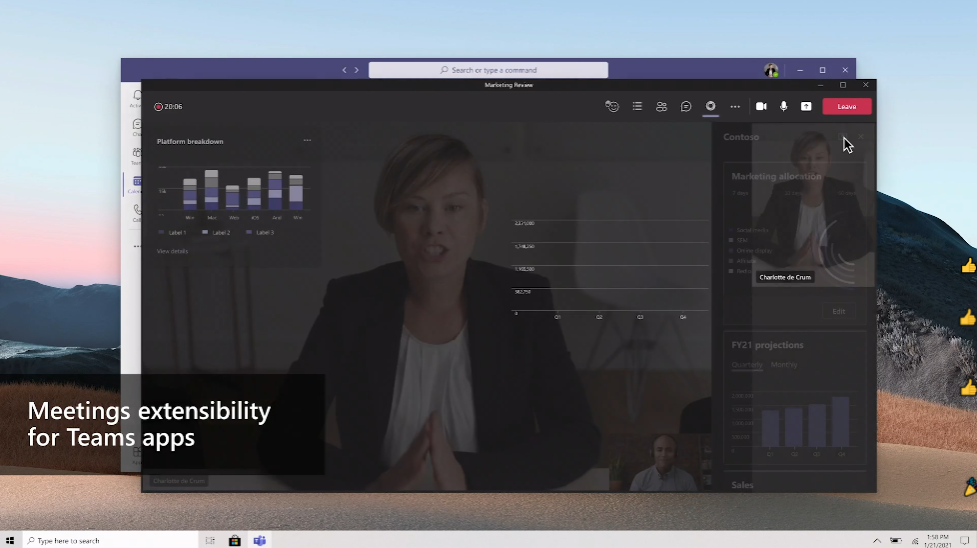Open more actions ellipsis in meeting toolbar

click(x=735, y=106)
